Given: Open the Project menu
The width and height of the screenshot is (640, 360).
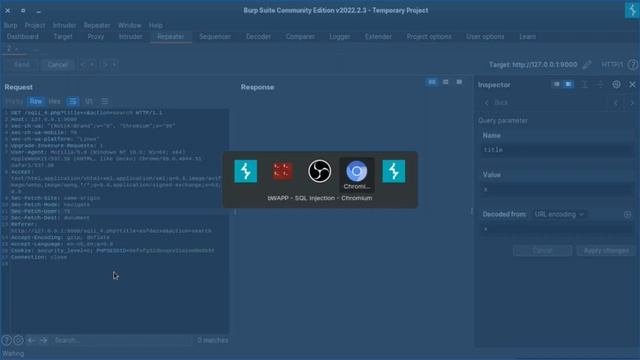Looking at the screenshot, I should (35, 25).
